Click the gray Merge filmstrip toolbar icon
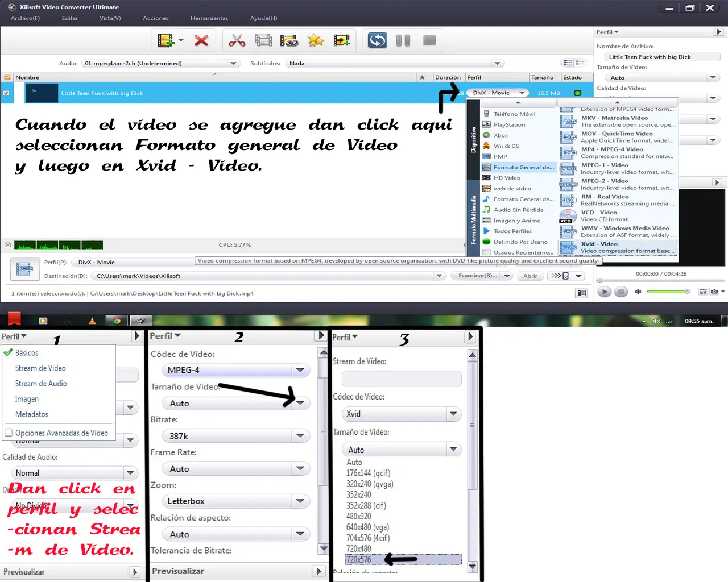Viewport: 728px width, 582px height. [x=263, y=40]
